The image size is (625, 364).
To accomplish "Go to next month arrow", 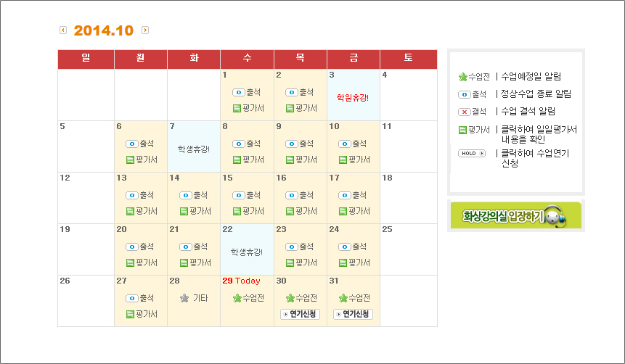I will point(145,30).
